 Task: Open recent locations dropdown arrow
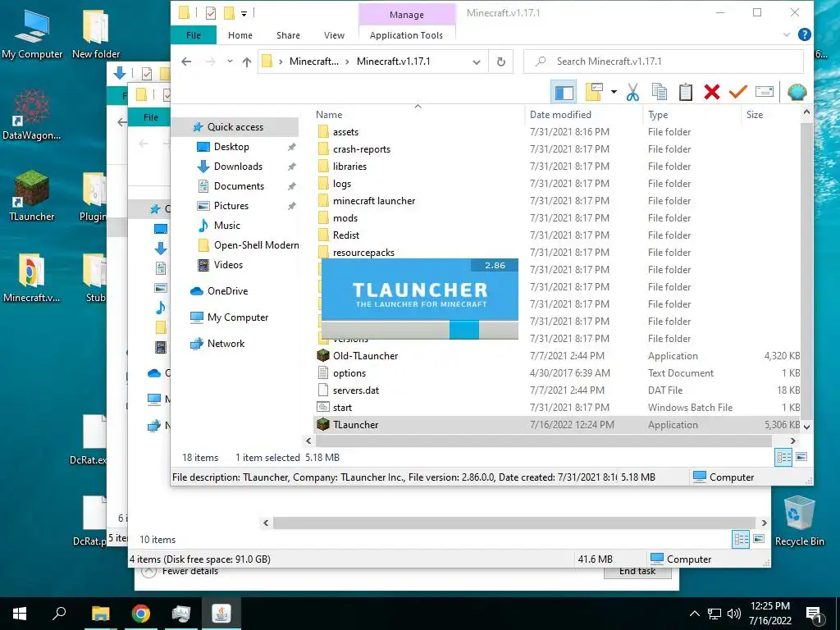point(230,62)
